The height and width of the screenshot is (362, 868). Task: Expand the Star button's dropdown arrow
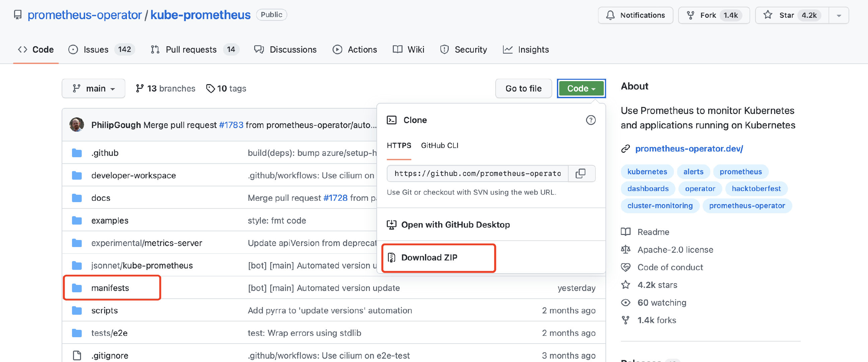(x=839, y=15)
